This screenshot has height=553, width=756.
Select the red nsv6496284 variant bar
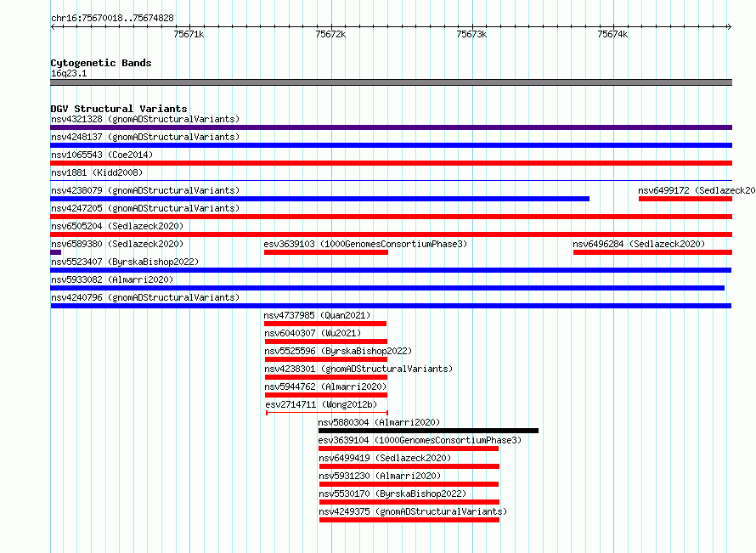pyautogui.click(x=652, y=252)
